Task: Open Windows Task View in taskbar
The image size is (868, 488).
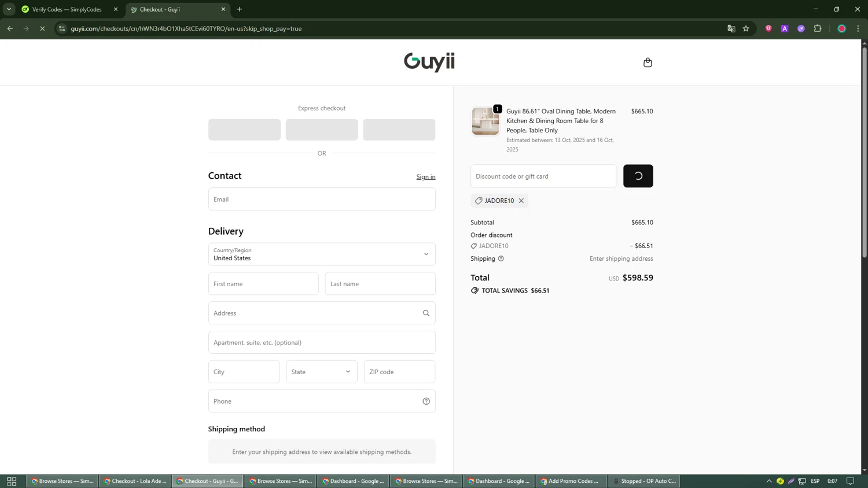Action: coord(12,481)
